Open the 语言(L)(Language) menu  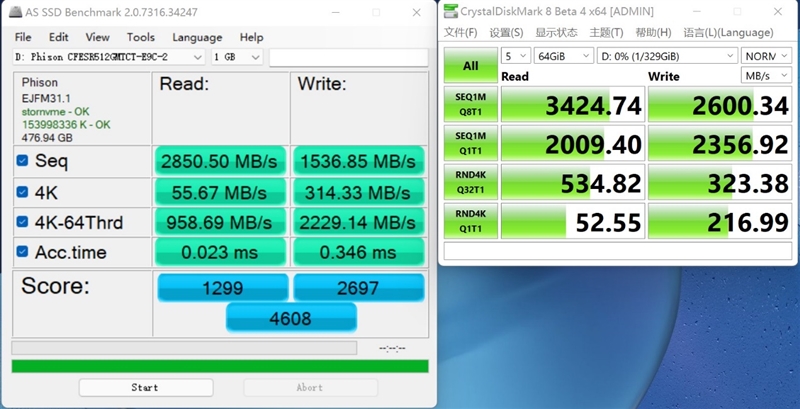pyautogui.click(x=729, y=33)
